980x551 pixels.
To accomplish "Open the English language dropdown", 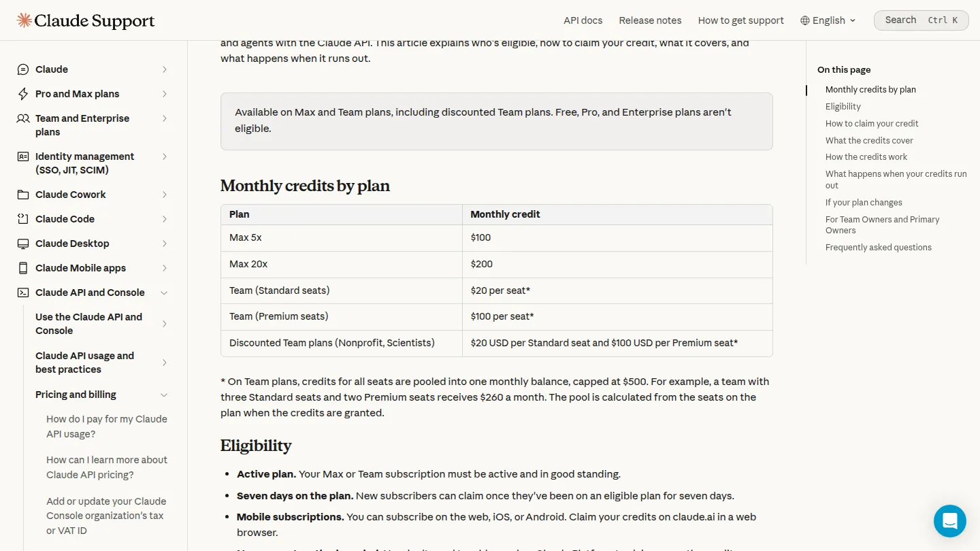I will tap(828, 20).
